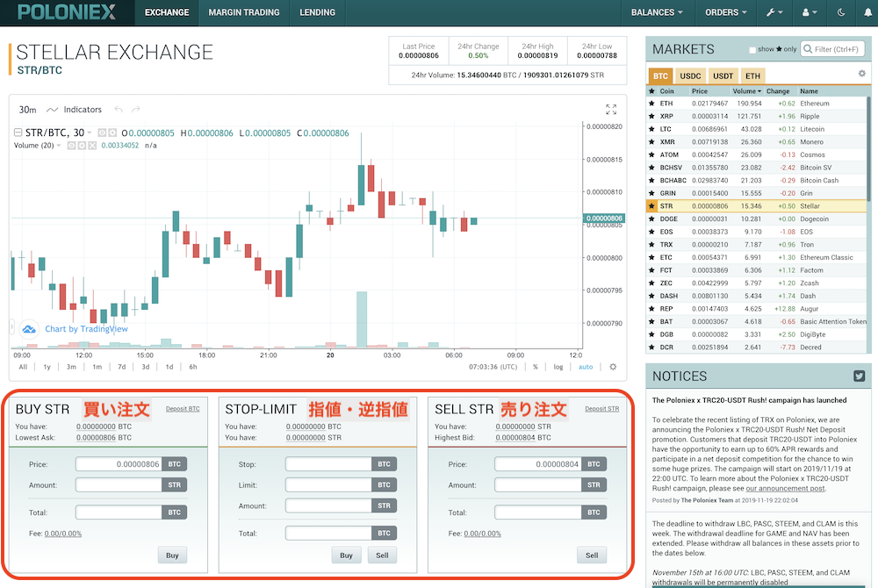Screen dimensions: 878x588
Task: Open STR/BTC series options dropdown
Action: pyautogui.click(x=89, y=133)
